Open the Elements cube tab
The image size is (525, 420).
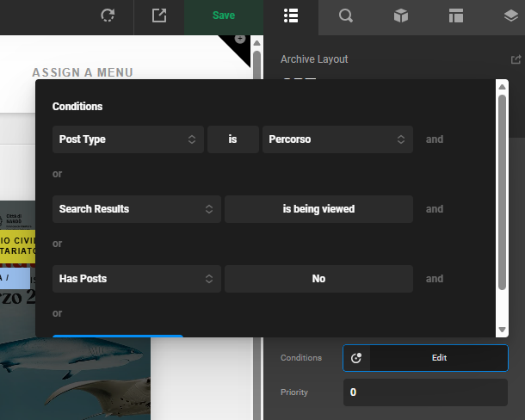[401, 15]
